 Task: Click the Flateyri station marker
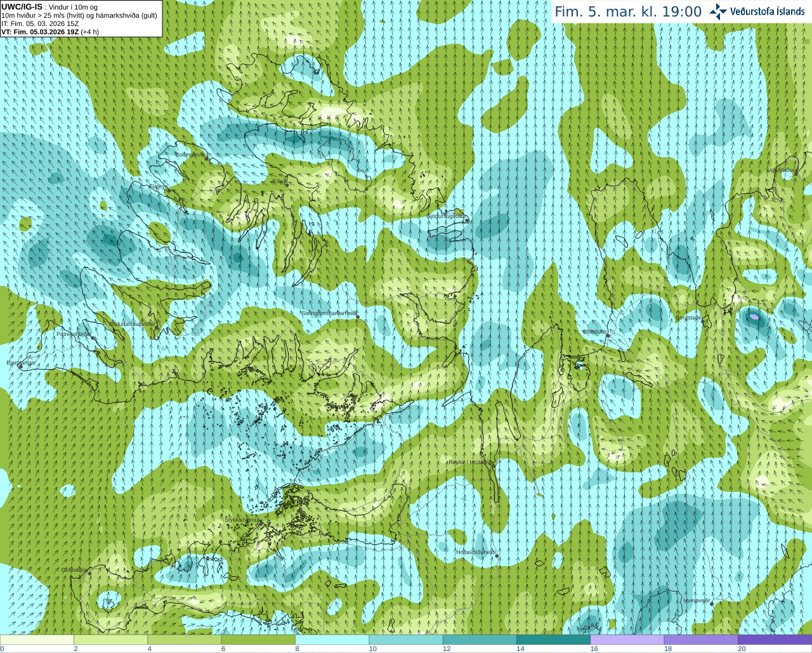(168, 190)
